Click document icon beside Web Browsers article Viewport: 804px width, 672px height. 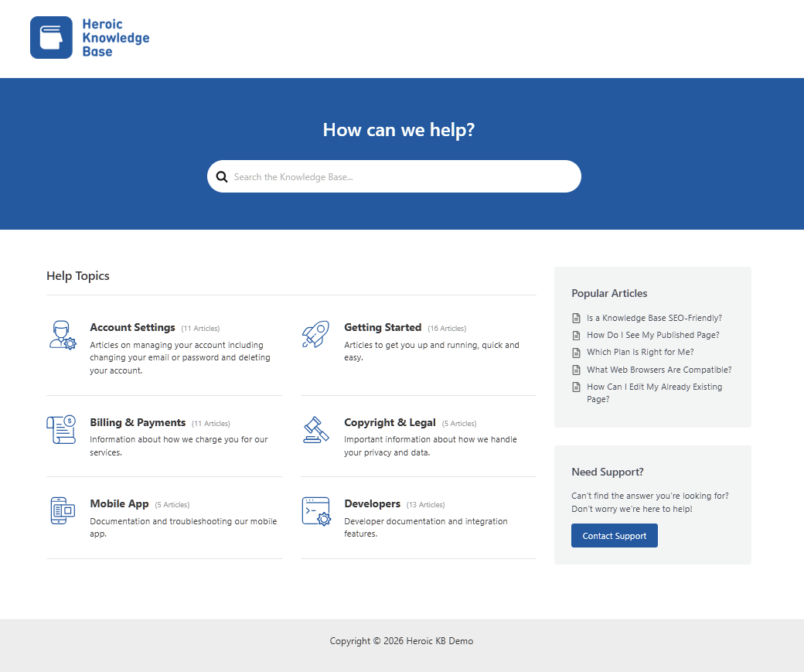[577, 370]
